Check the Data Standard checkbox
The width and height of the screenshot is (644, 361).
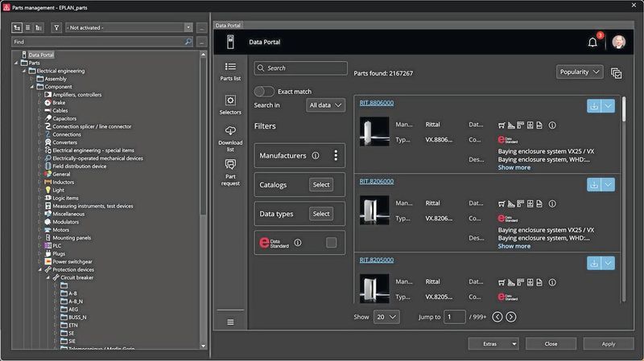click(x=331, y=242)
